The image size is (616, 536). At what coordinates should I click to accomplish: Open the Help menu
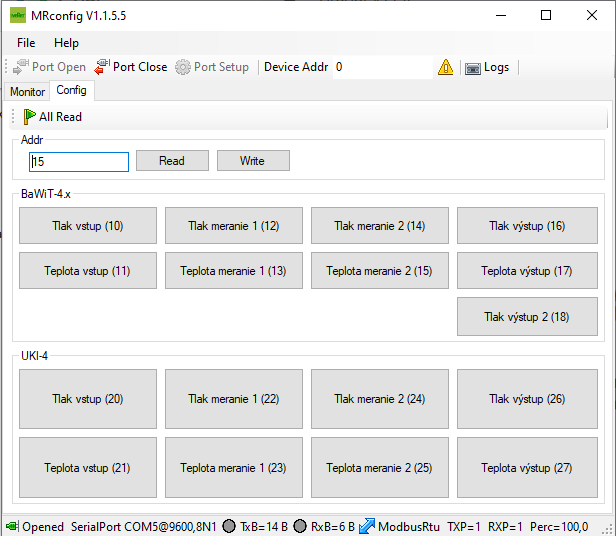pyautogui.click(x=66, y=43)
